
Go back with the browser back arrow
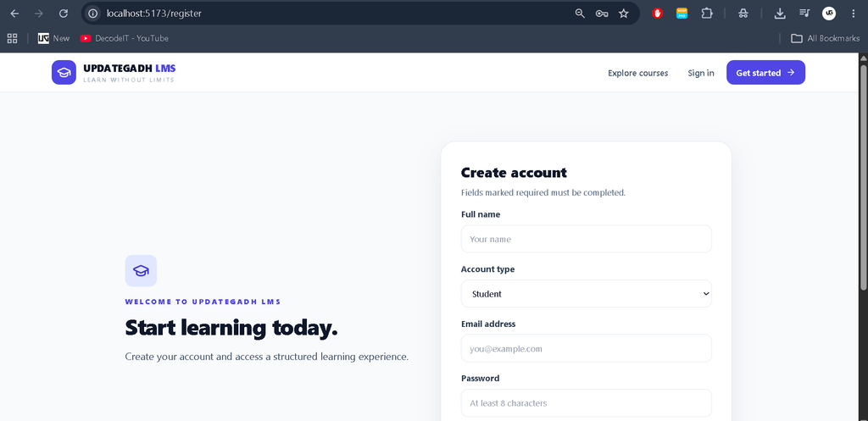pyautogui.click(x=15, y=14)
